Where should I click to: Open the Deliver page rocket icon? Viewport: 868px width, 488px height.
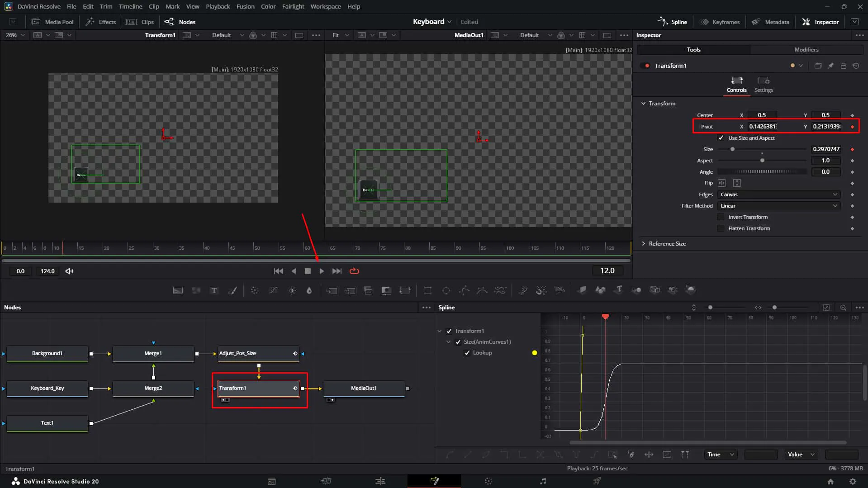point(597,481)
